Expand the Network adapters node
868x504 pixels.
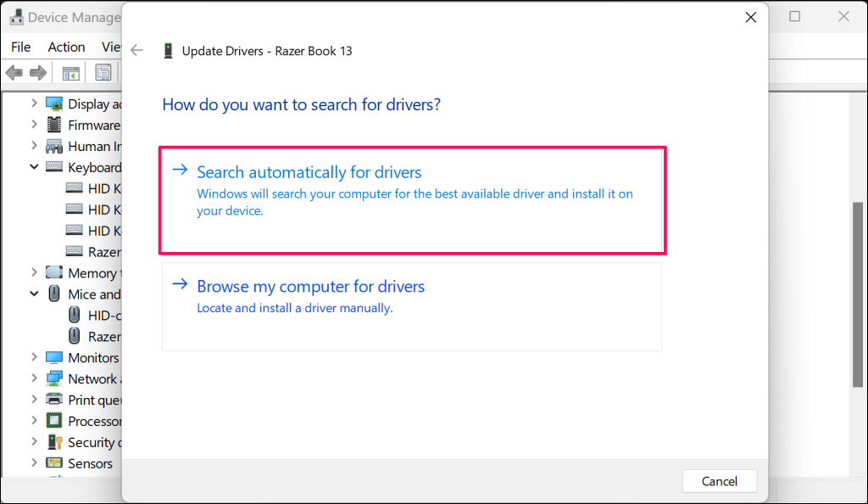[34, 378]
